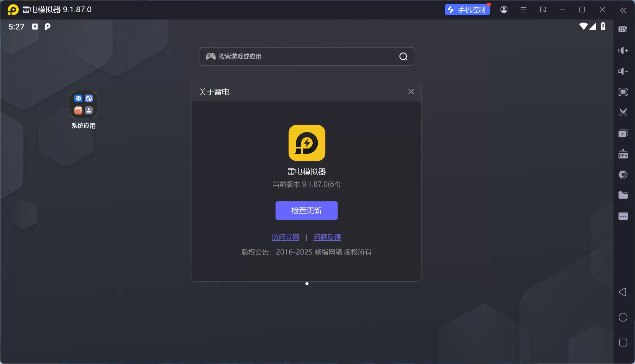Screen dimensions: 635x364
Task: Open the 手机控制 phone control feature
Action: click(468, 10)
